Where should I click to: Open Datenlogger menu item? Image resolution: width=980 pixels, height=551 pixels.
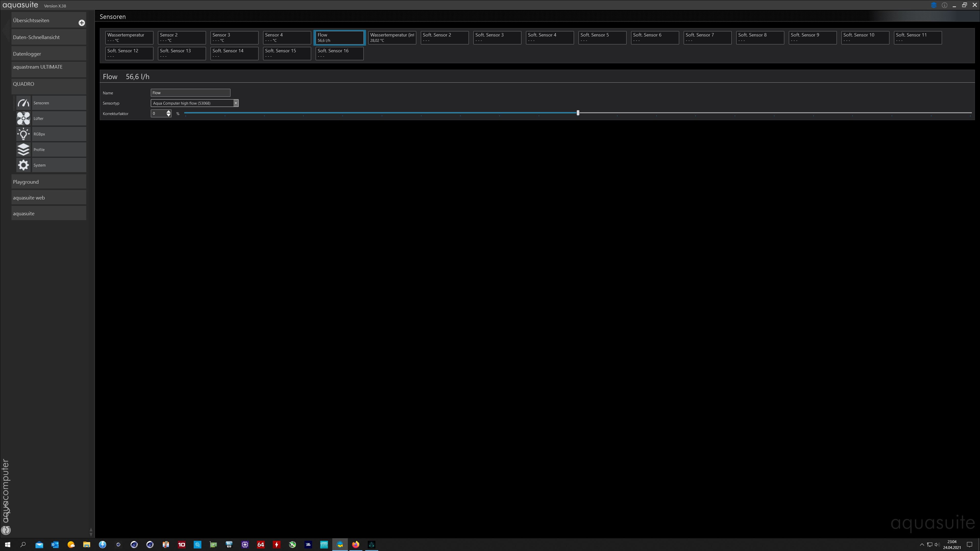click(49, 54)
